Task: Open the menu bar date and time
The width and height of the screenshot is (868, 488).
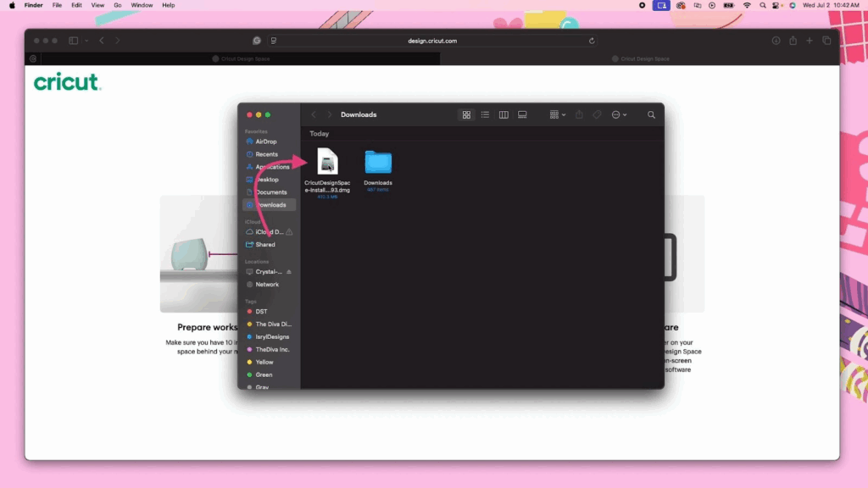Action: [x=831, y=5]
